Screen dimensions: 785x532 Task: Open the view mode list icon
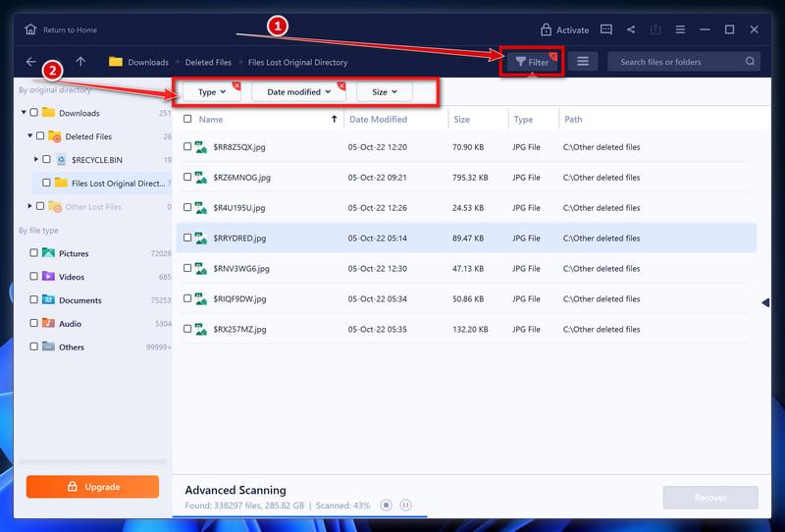point(583,62)
